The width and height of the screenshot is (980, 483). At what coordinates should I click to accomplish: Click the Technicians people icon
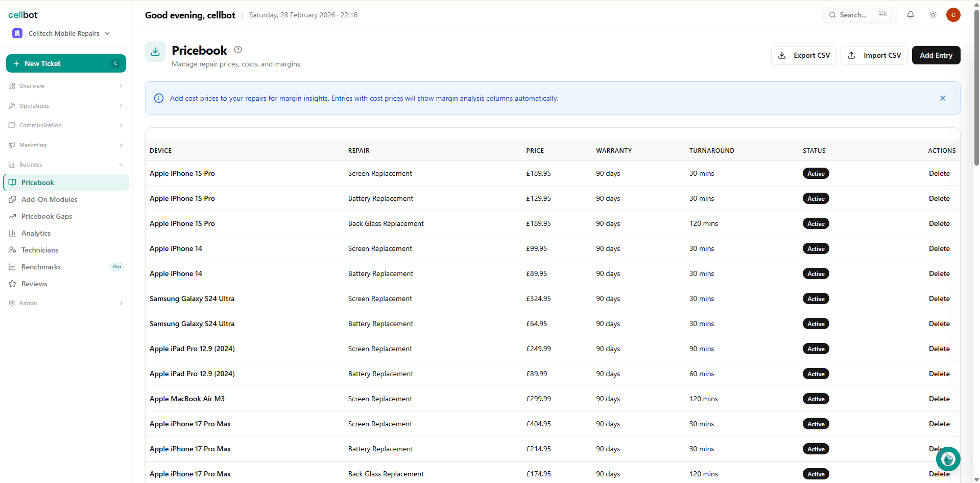point(12,250)
